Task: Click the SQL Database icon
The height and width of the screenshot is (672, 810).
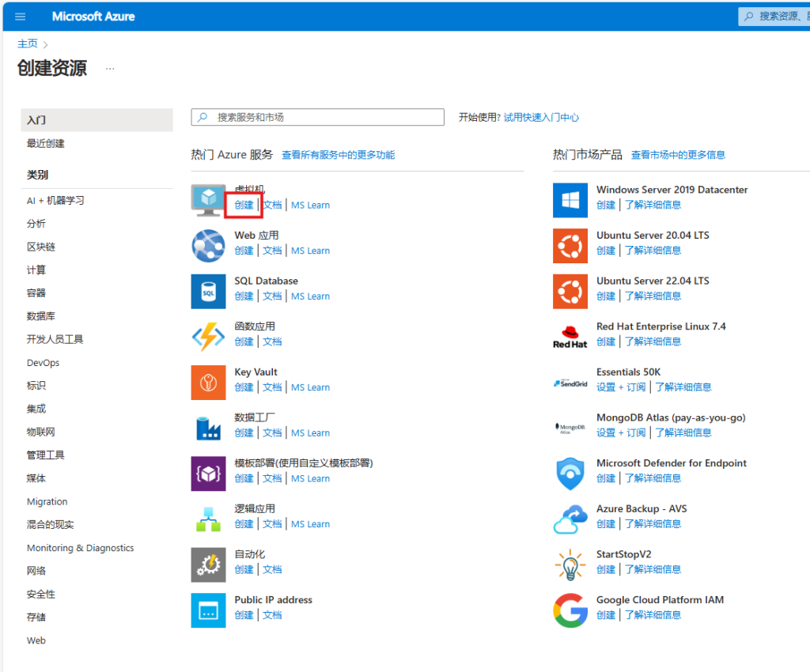Action: point(208,292)
